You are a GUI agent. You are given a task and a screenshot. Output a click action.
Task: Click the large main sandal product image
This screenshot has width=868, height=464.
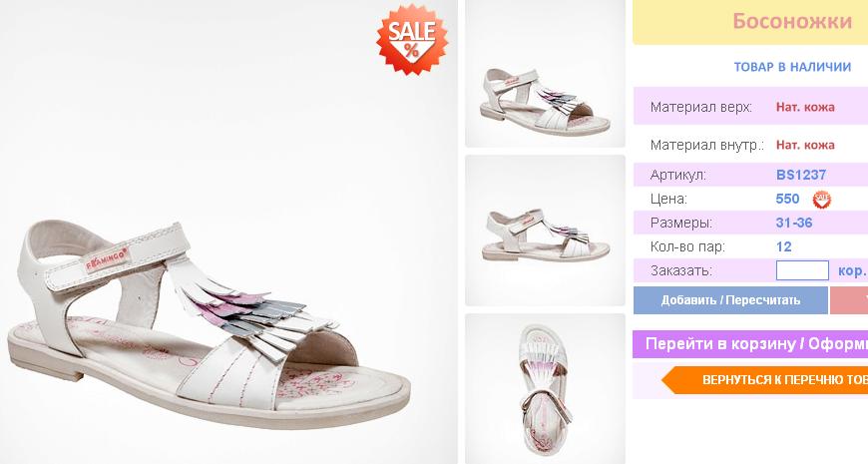coord(228,232)
